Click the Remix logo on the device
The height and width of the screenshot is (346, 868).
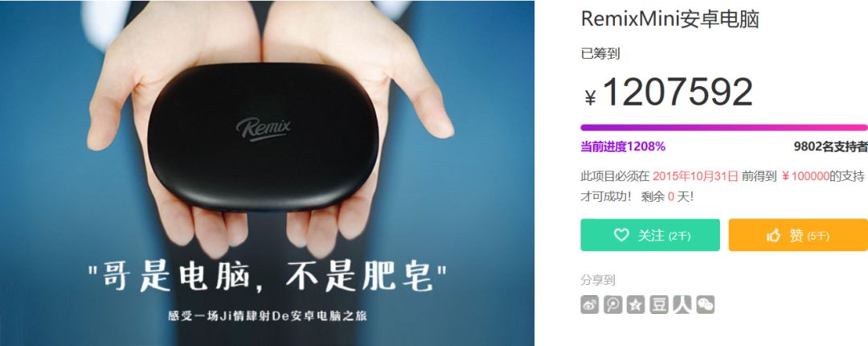264,129
